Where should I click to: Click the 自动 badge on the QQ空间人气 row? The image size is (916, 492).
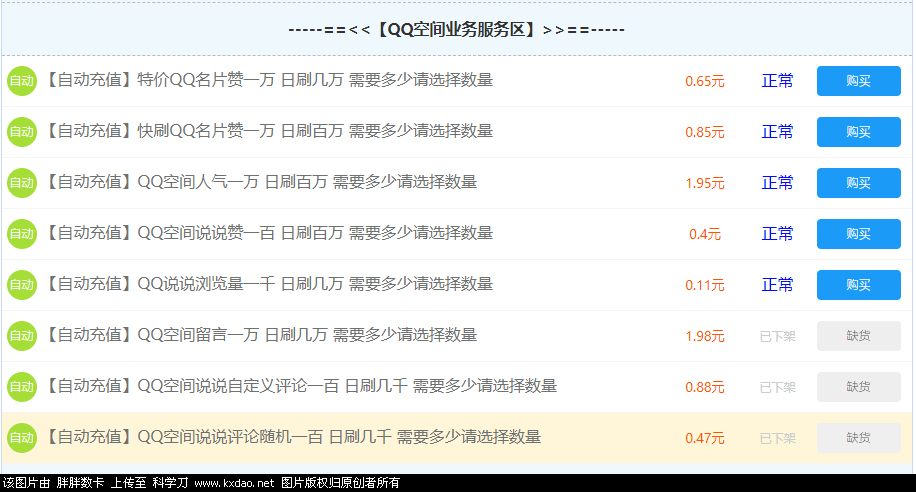point(22,183)
